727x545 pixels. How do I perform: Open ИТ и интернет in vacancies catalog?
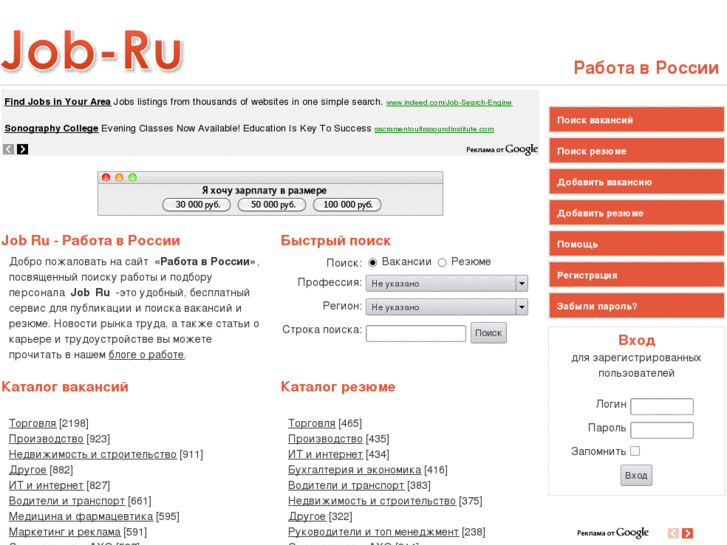(x=46, y=486)
